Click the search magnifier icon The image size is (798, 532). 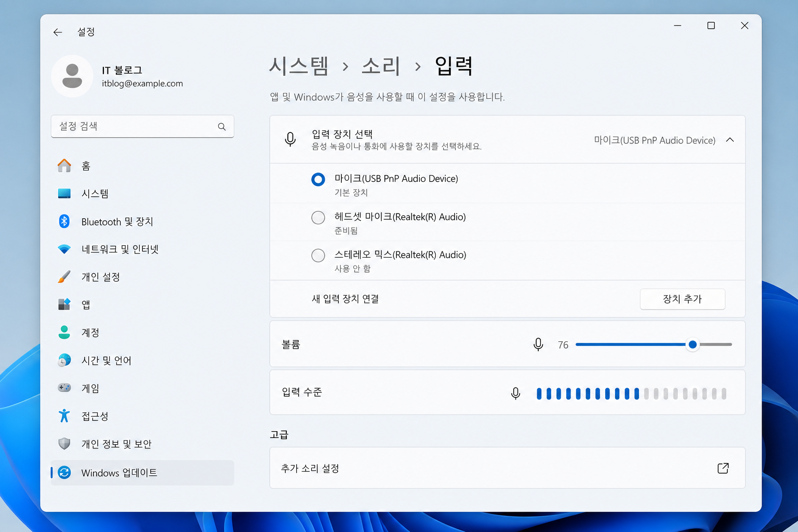[222, 126]
